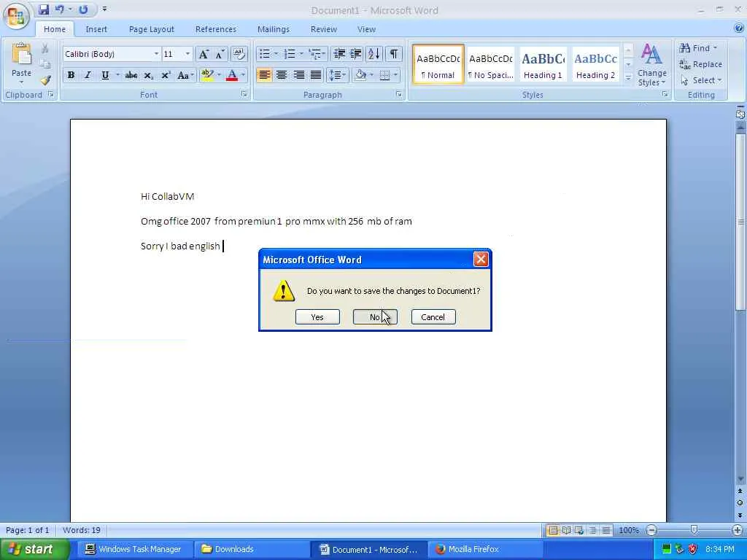Switch to Downloads folder taskbar button
This screenshot has width=747, height=560.
(x=250, y=549)
